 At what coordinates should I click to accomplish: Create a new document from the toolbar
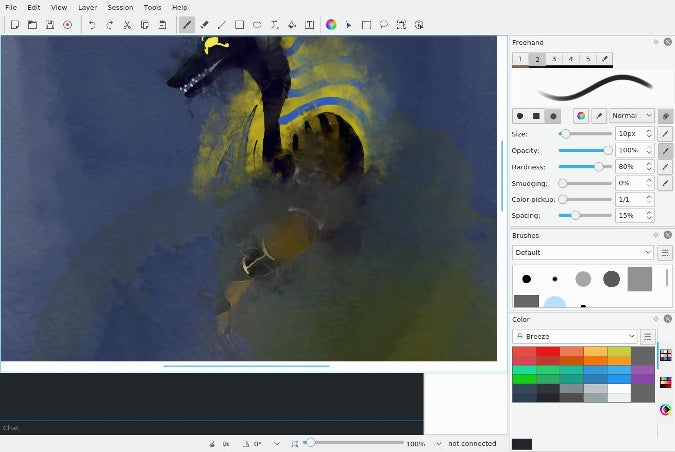(x=15, y=25)
